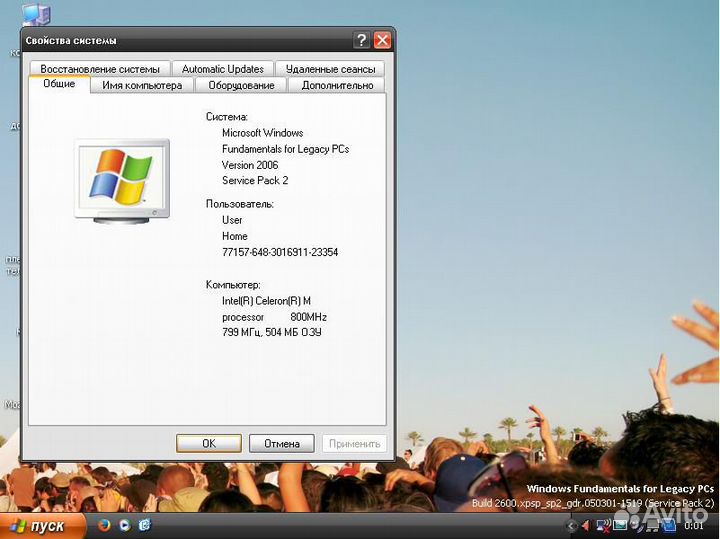
Task: Open the Automatic Updates tab
Action: 223,69
